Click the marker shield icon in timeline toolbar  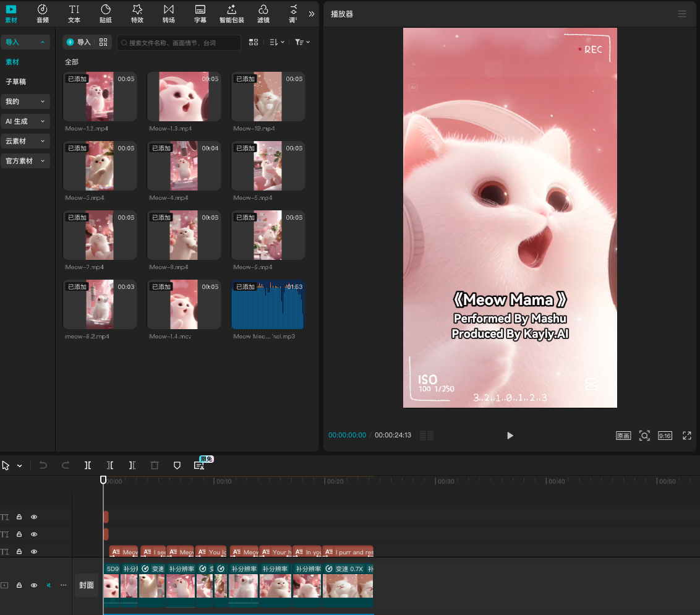click(177, 465)
